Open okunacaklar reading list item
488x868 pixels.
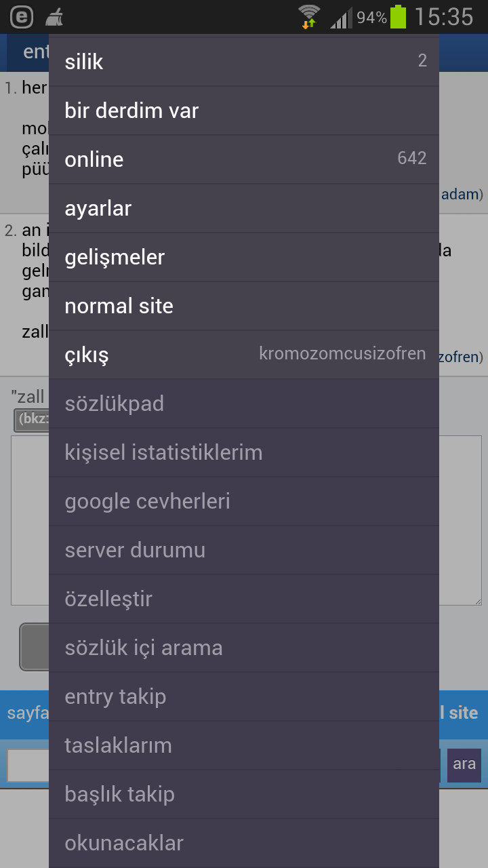coord(244,843)
